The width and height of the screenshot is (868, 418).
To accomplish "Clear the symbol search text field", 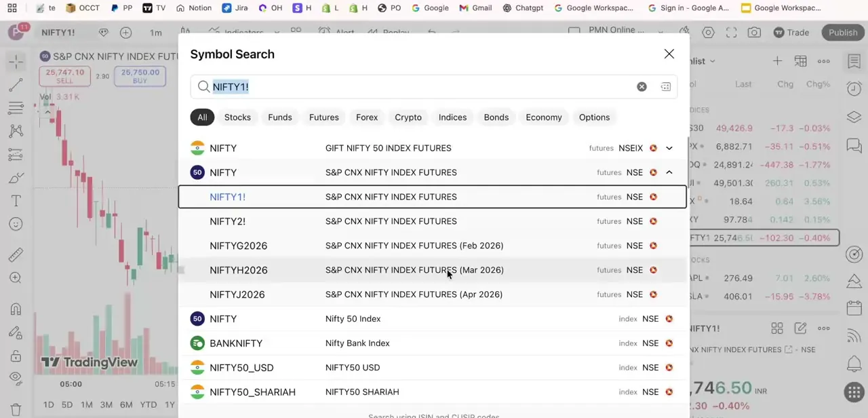I will 642,87.
